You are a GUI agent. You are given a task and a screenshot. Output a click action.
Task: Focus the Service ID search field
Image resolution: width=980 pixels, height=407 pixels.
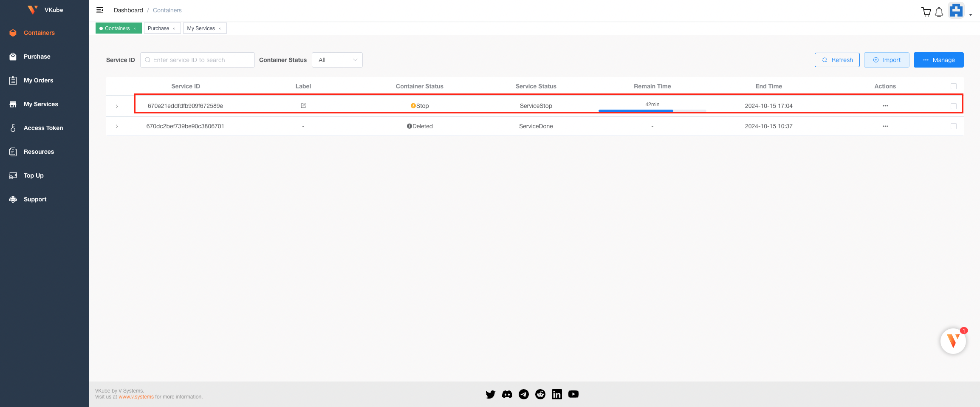click(x=198, y=60)
